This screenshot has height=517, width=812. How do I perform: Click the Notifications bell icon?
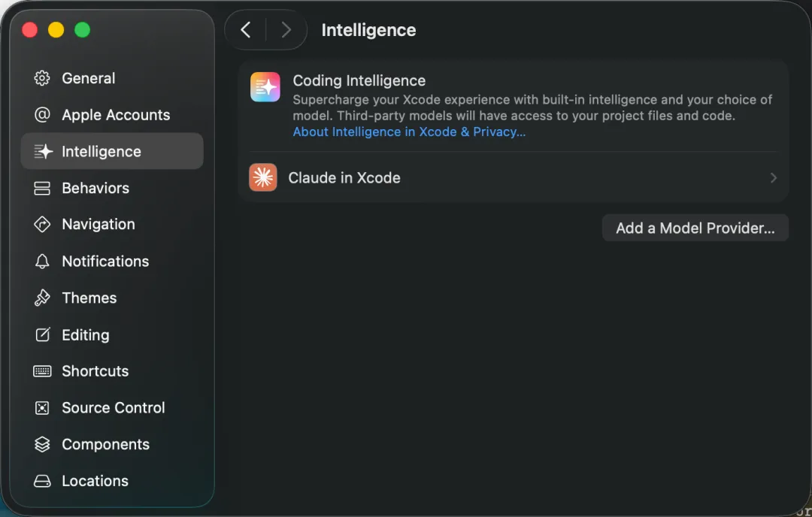[42, 262]
